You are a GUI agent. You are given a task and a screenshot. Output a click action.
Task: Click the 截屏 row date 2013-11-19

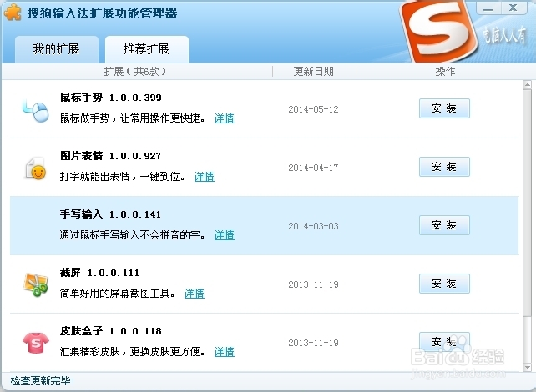click(313, 284)
